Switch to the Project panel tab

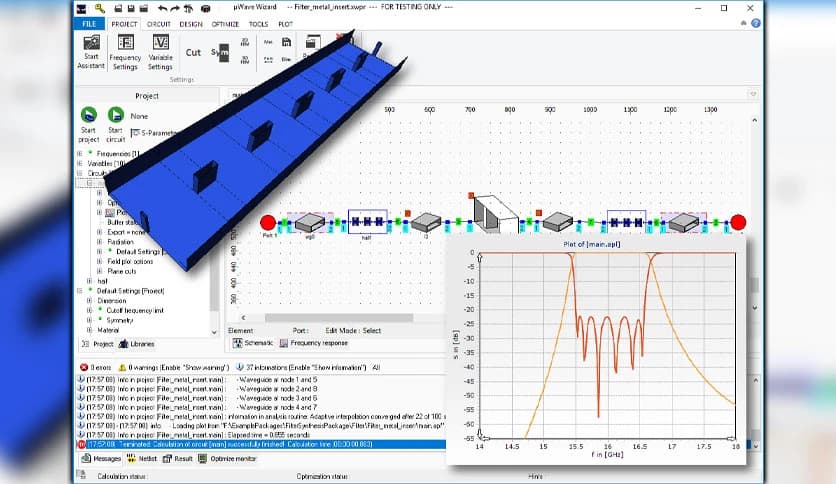pos(98,344)
